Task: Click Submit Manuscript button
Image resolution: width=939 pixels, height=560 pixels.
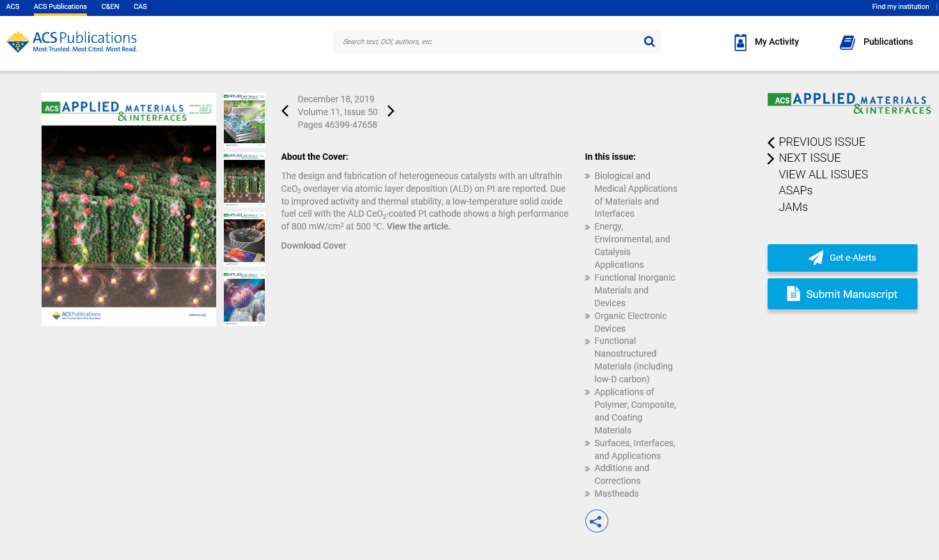Action: 842,293
